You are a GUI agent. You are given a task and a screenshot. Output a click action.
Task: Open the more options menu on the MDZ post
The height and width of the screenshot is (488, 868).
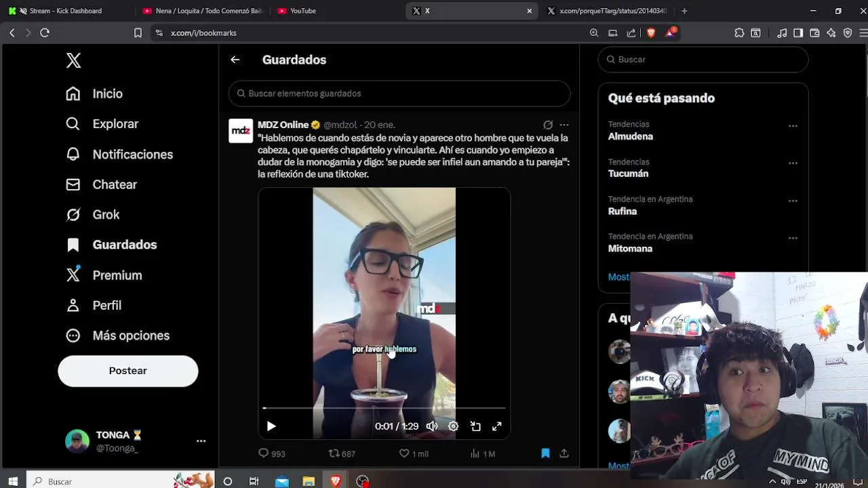point(564,125)
